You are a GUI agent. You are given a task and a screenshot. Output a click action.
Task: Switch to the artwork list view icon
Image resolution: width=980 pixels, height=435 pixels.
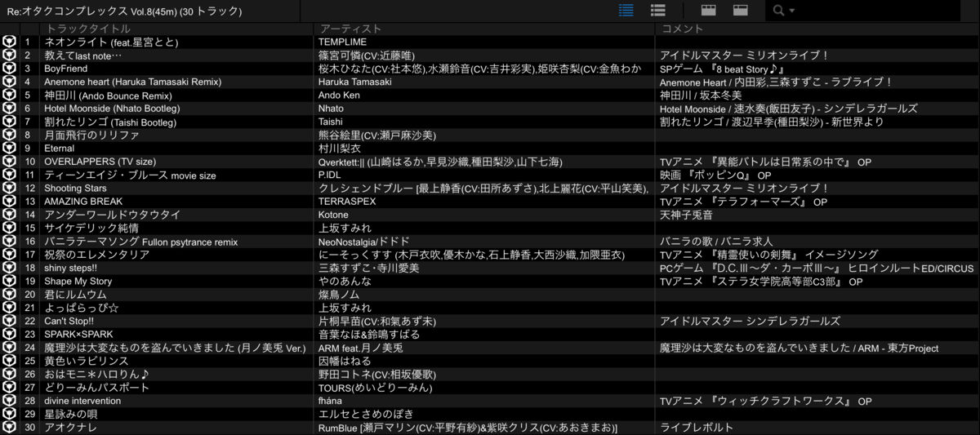pos(657,11)
